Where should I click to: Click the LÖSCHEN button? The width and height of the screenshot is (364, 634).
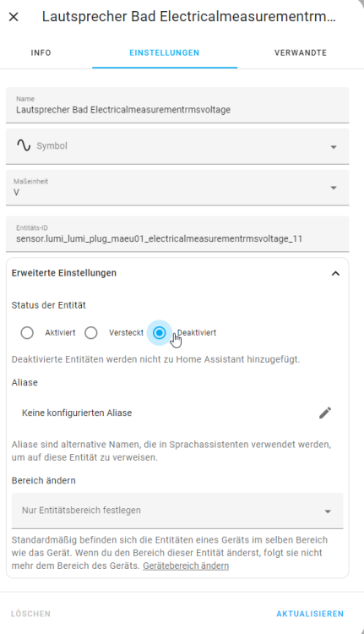point(30,614)
